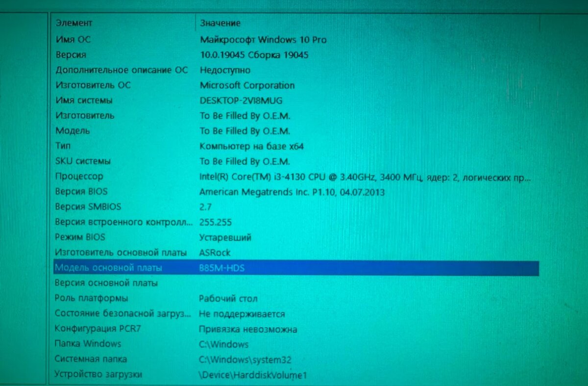
Task: Select the "Изготовитель ОС" row
Action: pyautogui.click(x=93, y=85)
